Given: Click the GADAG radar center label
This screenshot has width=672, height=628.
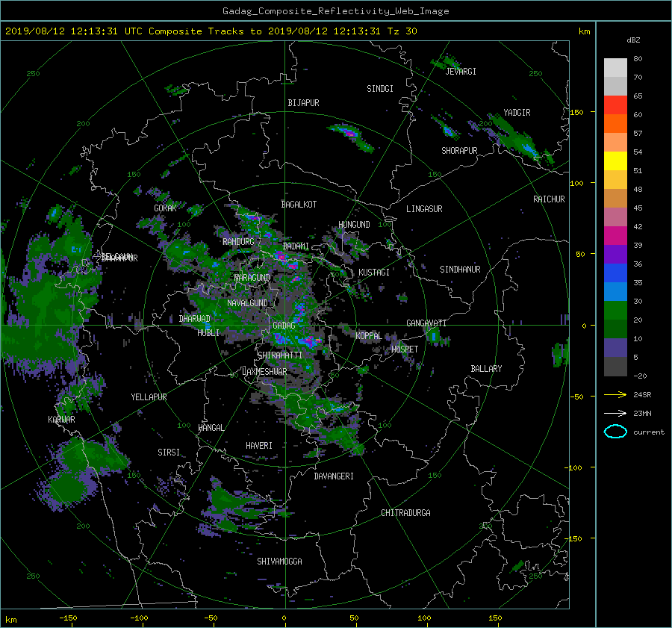Looking at the screenshot, I should 284,326.
